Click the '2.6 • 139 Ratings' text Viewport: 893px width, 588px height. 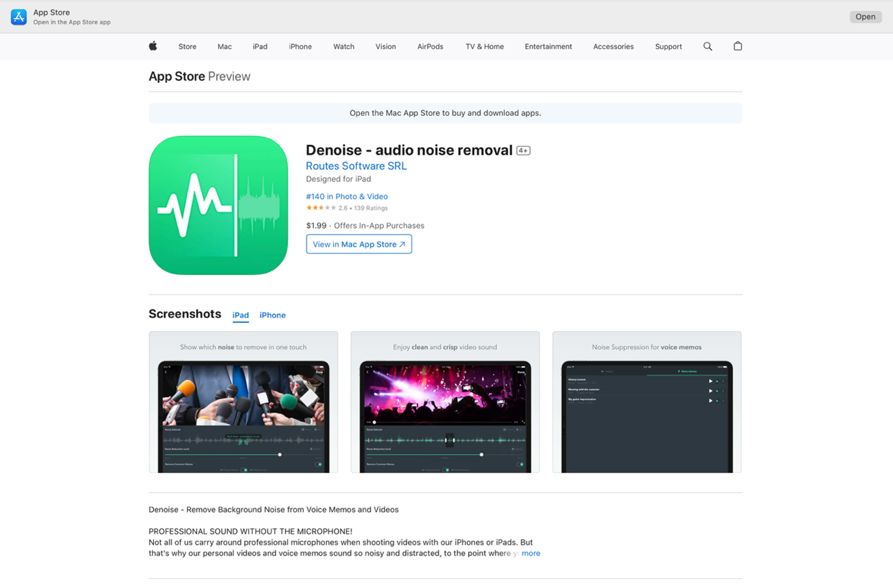coord(363,208)
